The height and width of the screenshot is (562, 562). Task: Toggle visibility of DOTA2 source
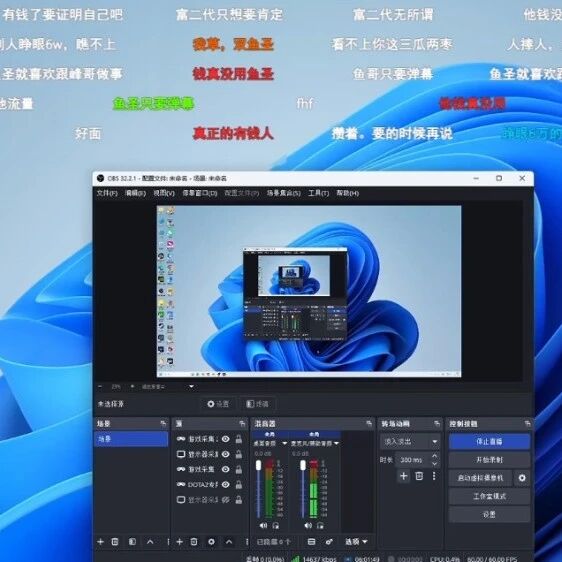pyautogui.click(x=225, y=485)
